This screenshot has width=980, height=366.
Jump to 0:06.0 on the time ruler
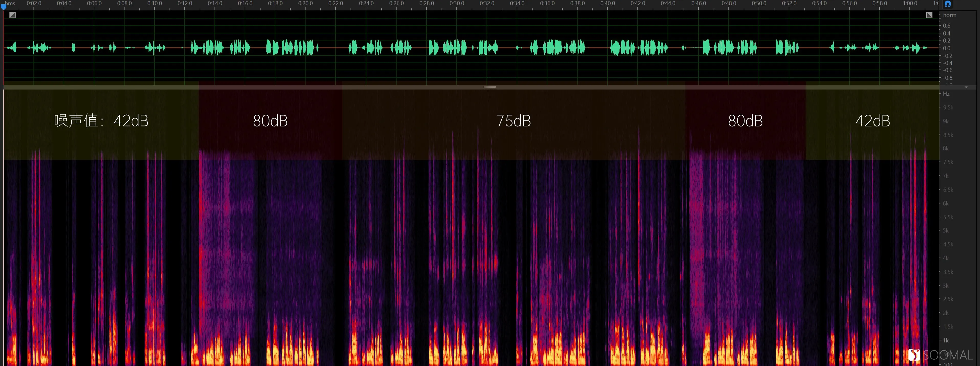pos(94,3)
